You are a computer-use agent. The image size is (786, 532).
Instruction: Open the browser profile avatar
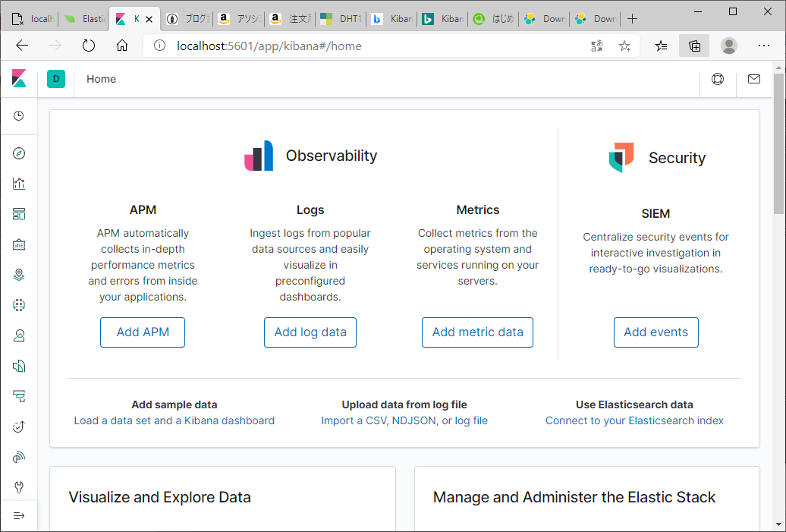coord(729,46)
